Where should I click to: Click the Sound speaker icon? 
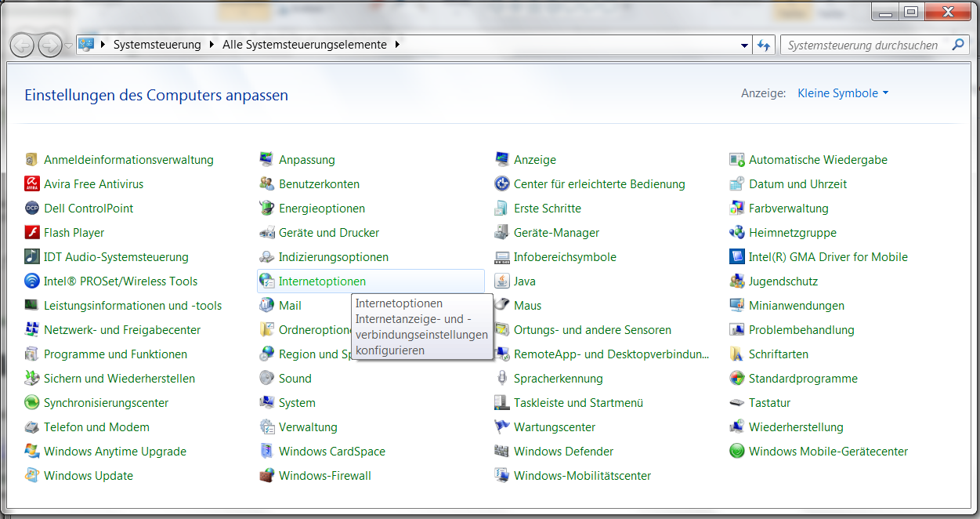266,379
